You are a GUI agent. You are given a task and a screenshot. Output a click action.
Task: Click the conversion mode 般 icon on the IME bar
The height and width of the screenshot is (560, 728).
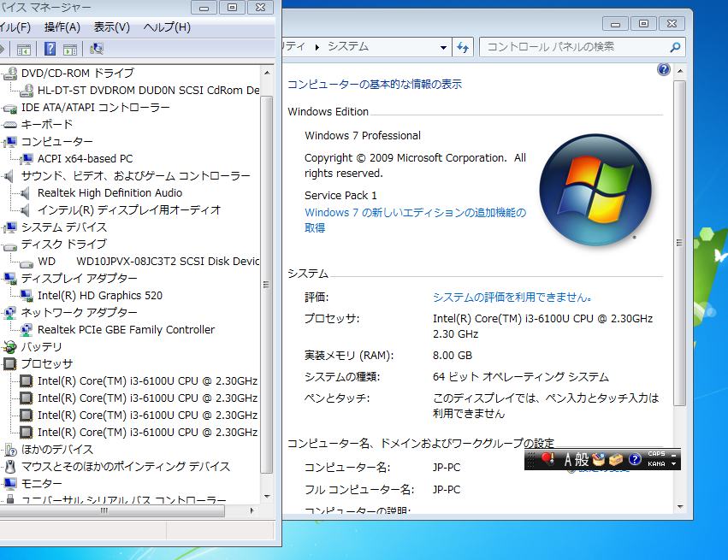tap(582, 460)
